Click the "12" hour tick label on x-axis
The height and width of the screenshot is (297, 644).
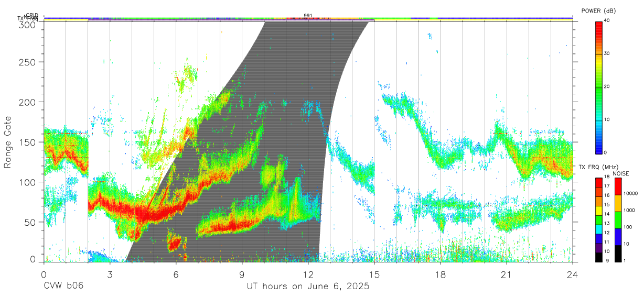click(308, 274)
